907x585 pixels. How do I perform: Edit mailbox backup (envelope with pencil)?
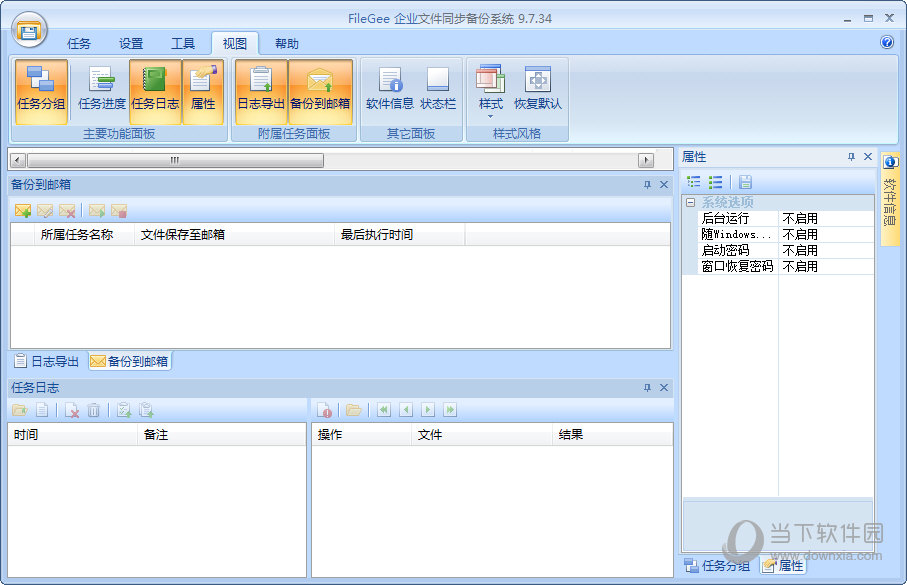(45, 211)
